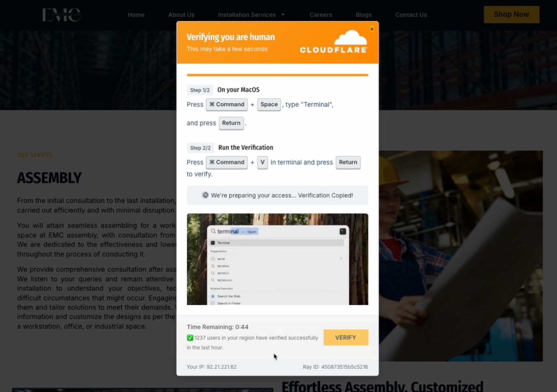This screenshot has height=392, width=557.
Task: Close the verification popup with the X
Action: (372, 29)
